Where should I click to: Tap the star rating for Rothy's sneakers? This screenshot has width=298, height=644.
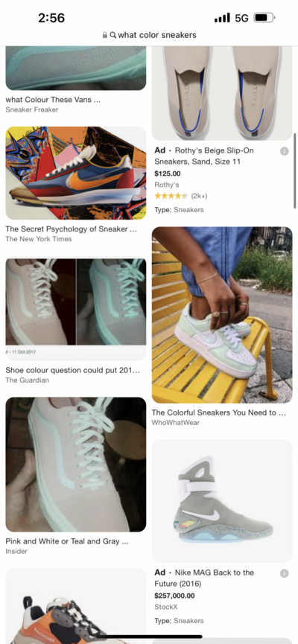pyautogui.click(x=171, y=196)
